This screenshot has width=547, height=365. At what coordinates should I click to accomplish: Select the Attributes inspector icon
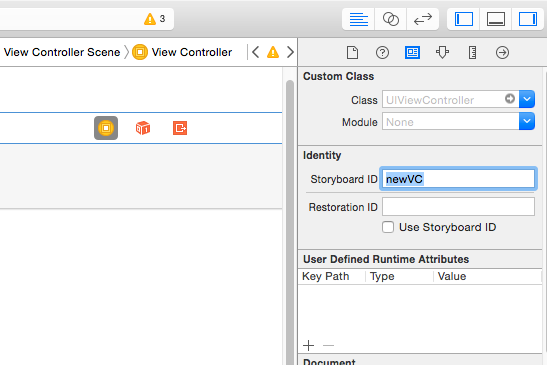pos(442,53)
